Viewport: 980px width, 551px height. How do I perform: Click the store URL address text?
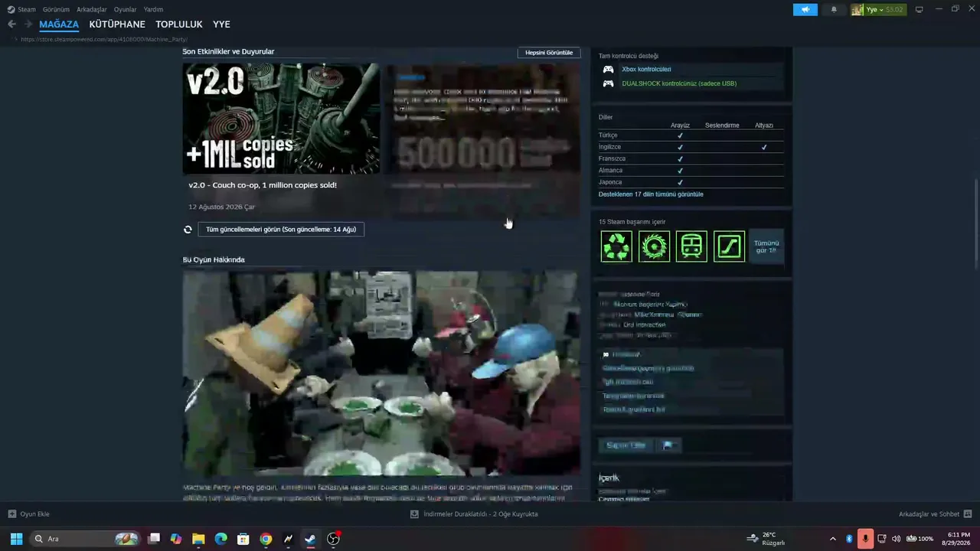click(x=104, y=39)
